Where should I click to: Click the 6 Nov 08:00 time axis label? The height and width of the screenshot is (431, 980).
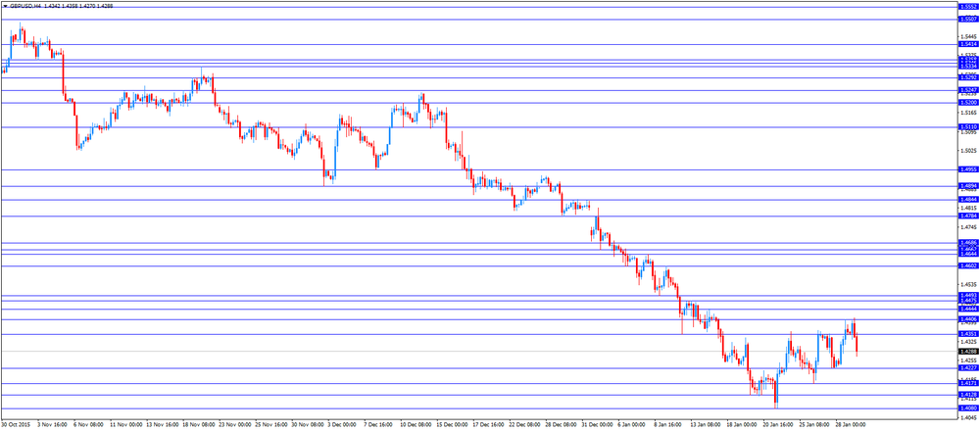pos(87,423)
